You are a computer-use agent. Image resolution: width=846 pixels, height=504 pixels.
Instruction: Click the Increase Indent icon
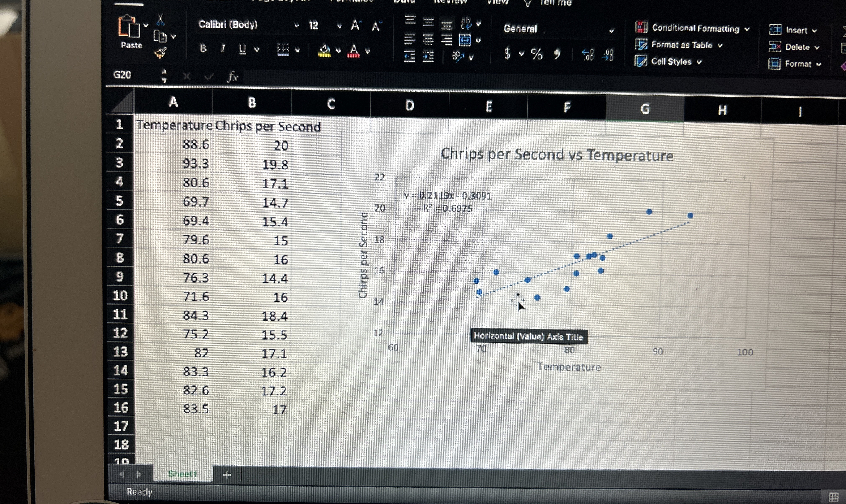coord(428,57)
